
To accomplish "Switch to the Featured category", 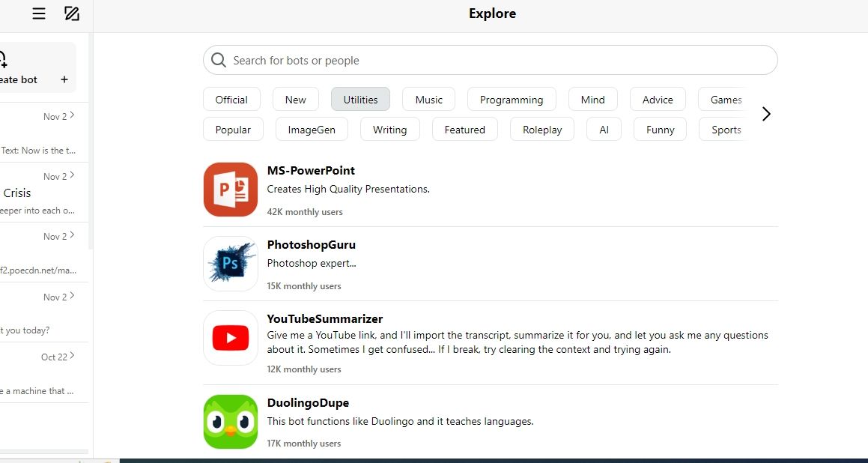I will [464, 129].
